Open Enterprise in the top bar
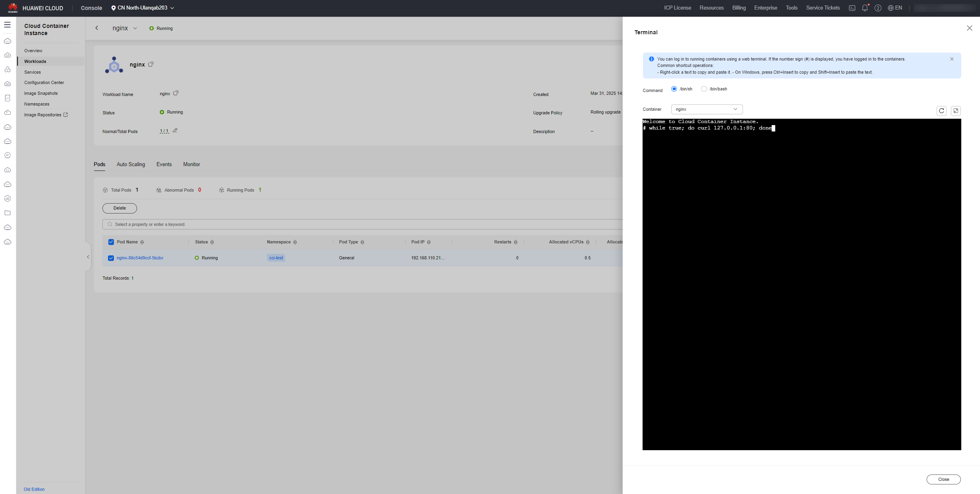 click(766, 8)
